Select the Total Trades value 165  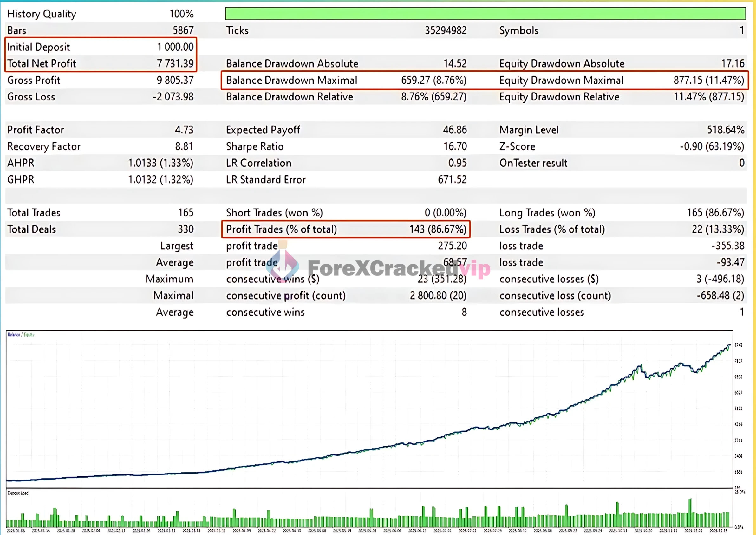(186, 213)
